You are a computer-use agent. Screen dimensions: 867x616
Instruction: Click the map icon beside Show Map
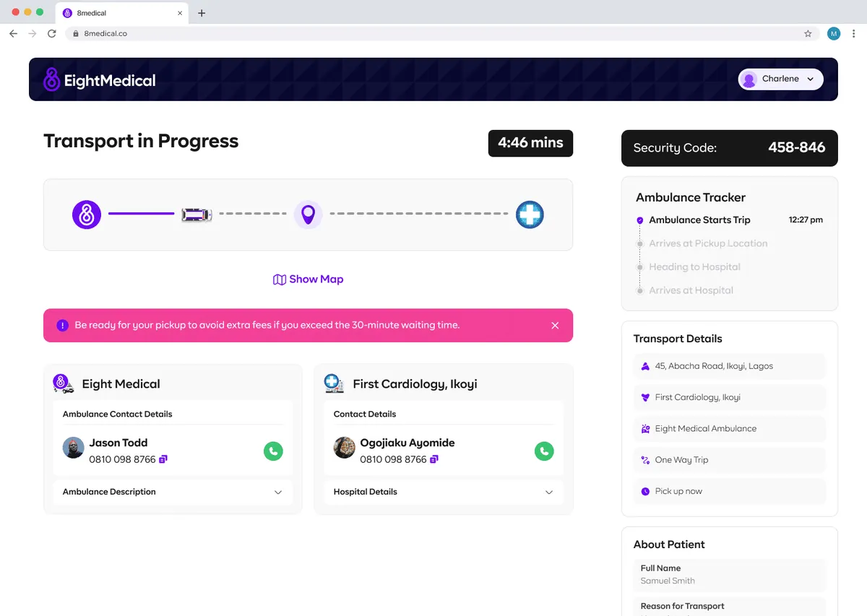tap(279, 279)
